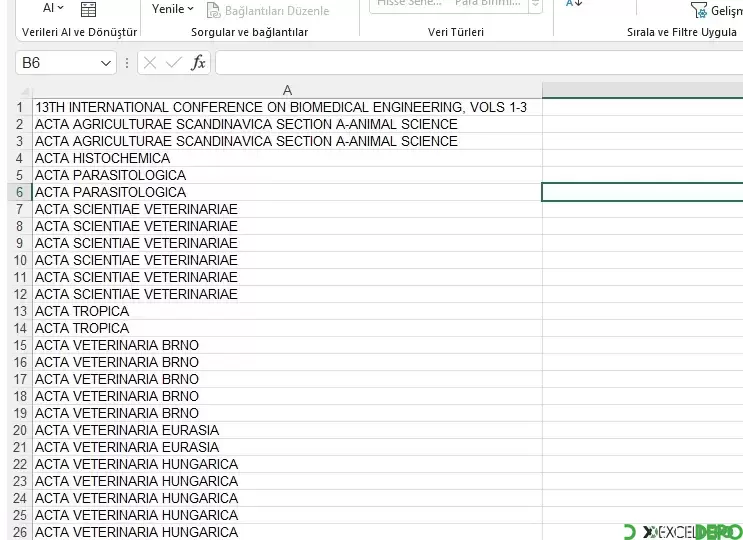Click cell A7 ACTA SCIENTIAE VETERINARIAE
Viewport: 743px width, 540px height.
click(287, 209)
